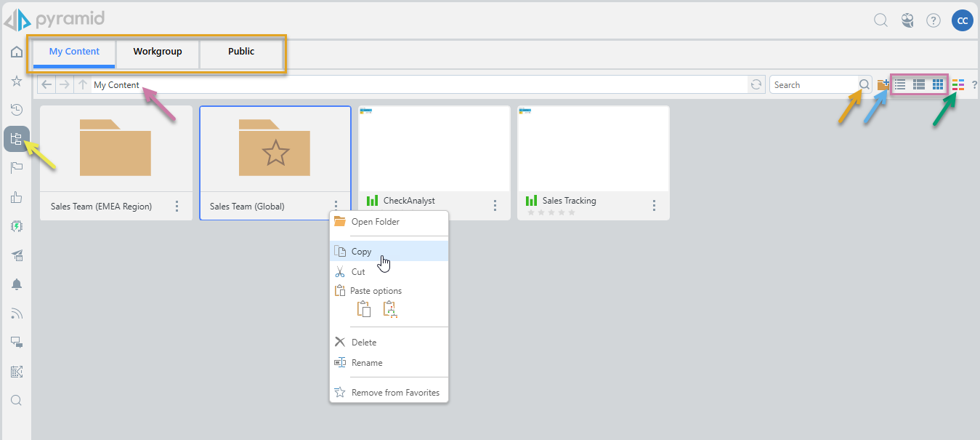Click the refresh icon in the path bar

(756, 85)
